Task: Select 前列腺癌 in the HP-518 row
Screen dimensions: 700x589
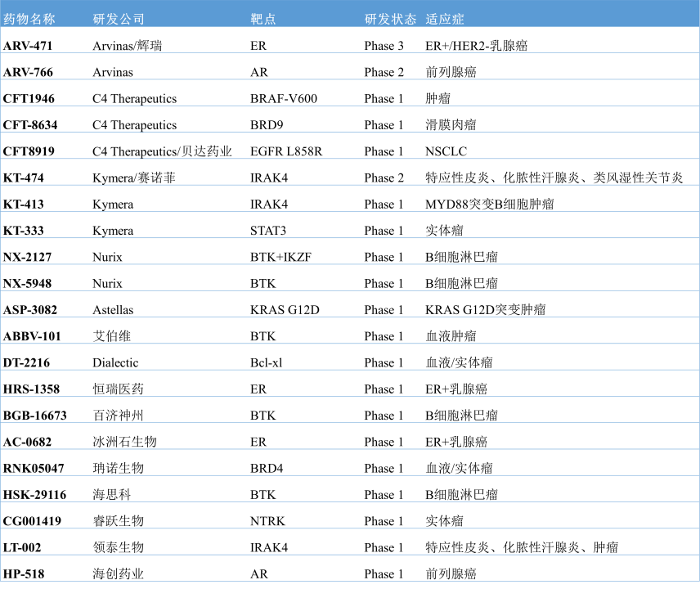Action: pos(451,573)
